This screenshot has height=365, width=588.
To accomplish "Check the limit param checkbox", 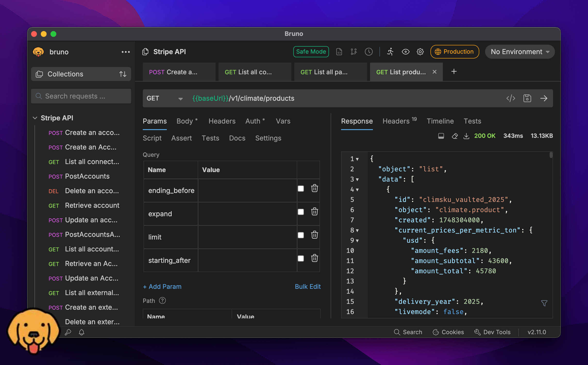I will coord(301,235).
